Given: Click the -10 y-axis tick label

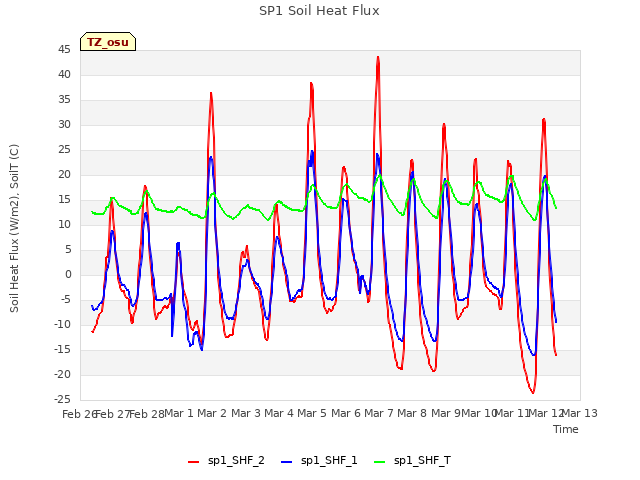Looking at the screenshot, I should point(62,324).
